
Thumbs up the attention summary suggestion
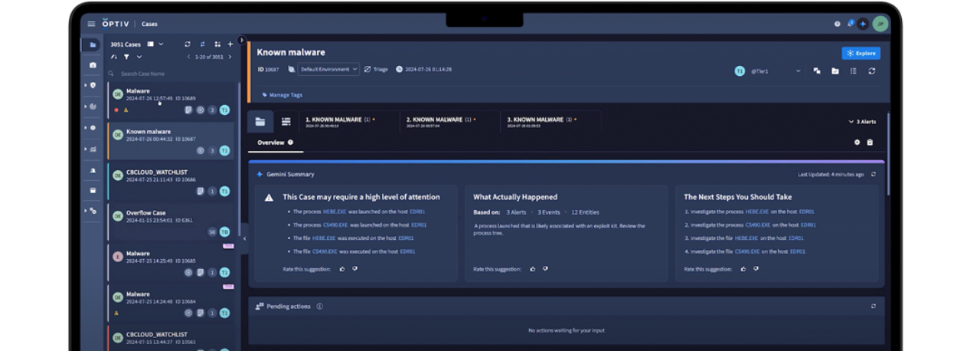(341, 269)
